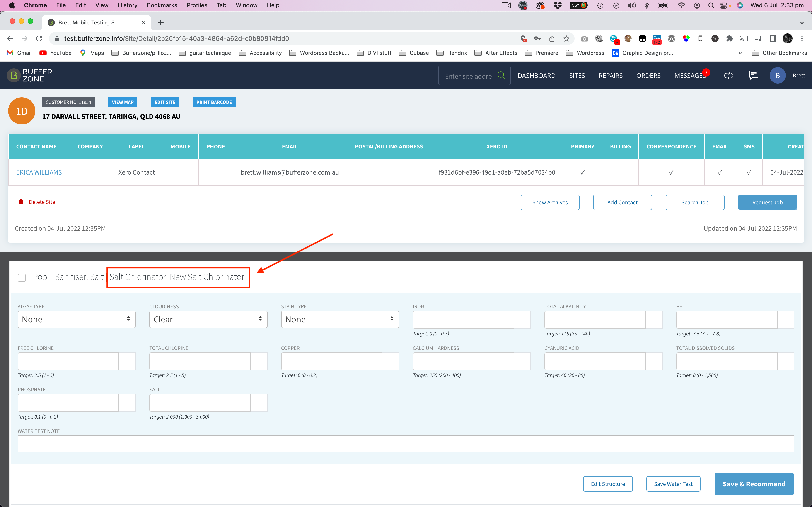Open Chrome extensions puzzle icon

click(729, 38)
